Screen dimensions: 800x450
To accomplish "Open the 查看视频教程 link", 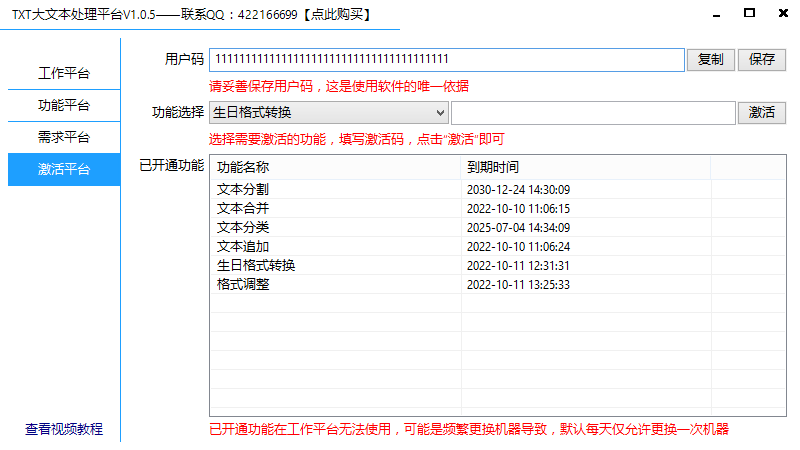I will 64,429.
